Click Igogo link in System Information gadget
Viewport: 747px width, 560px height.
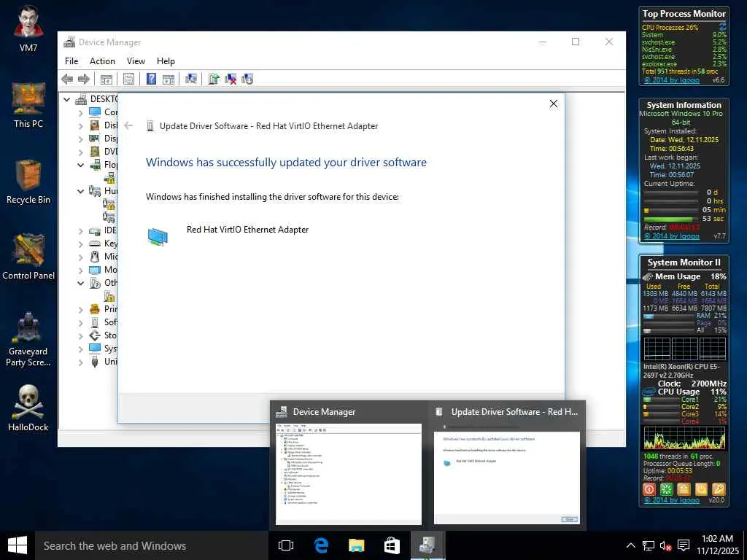[x=672, y=236]
